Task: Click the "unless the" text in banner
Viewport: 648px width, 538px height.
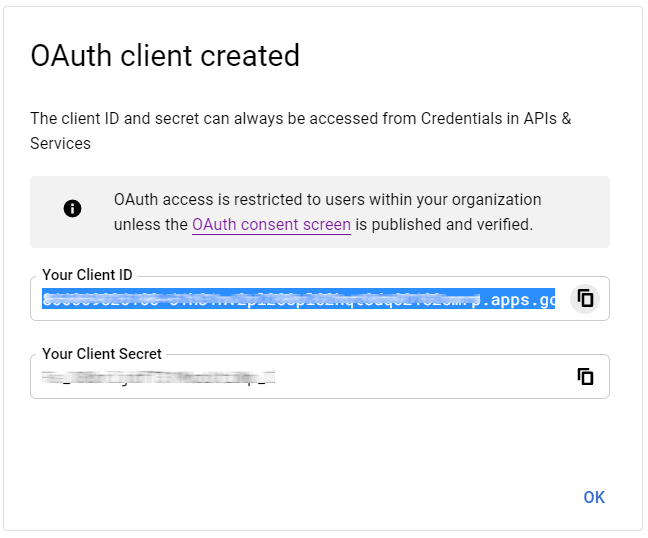Action: click(150, 225)
